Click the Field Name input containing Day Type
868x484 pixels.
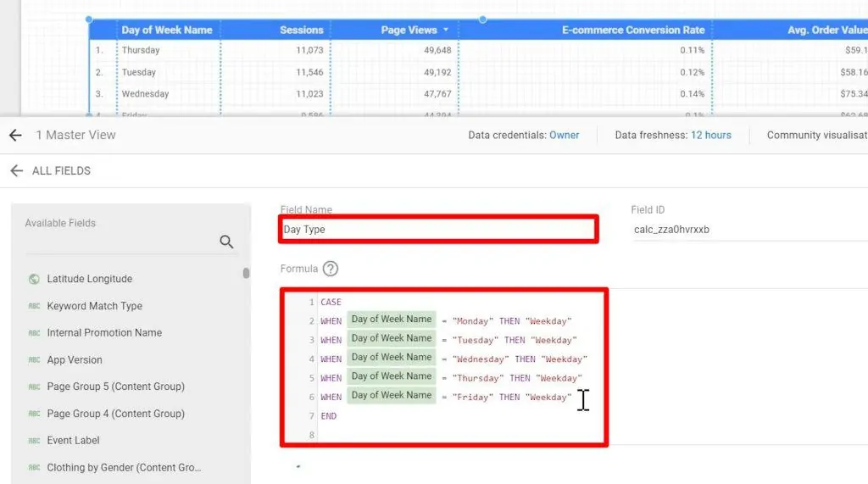[x=439, y=229]
